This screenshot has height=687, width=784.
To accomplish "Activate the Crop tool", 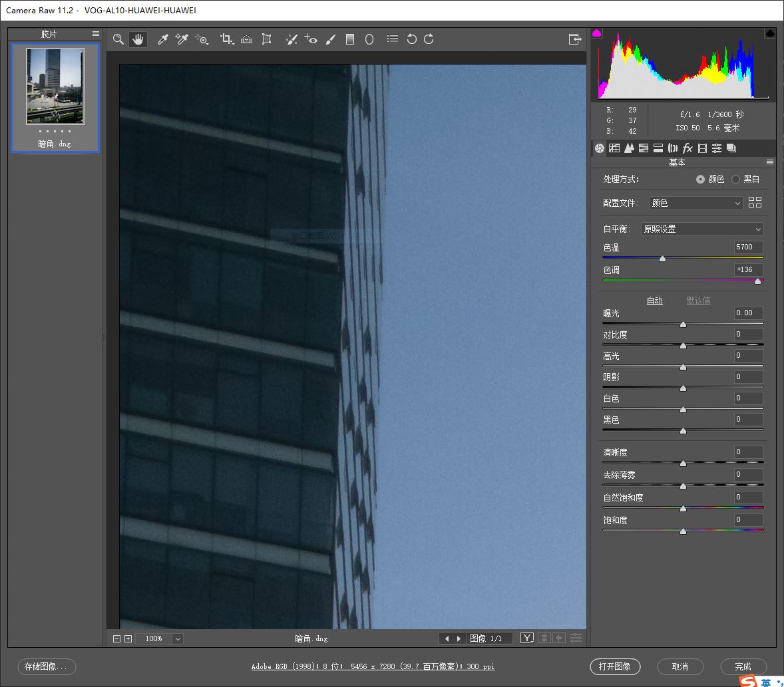I will pyautogui.click(x=227, y=40).
